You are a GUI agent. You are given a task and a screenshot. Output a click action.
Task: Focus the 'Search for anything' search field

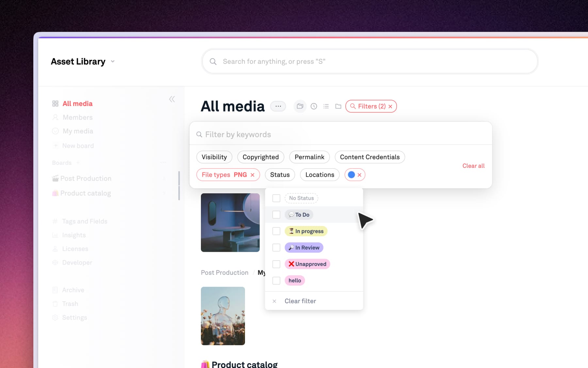[x=370, y=61]
